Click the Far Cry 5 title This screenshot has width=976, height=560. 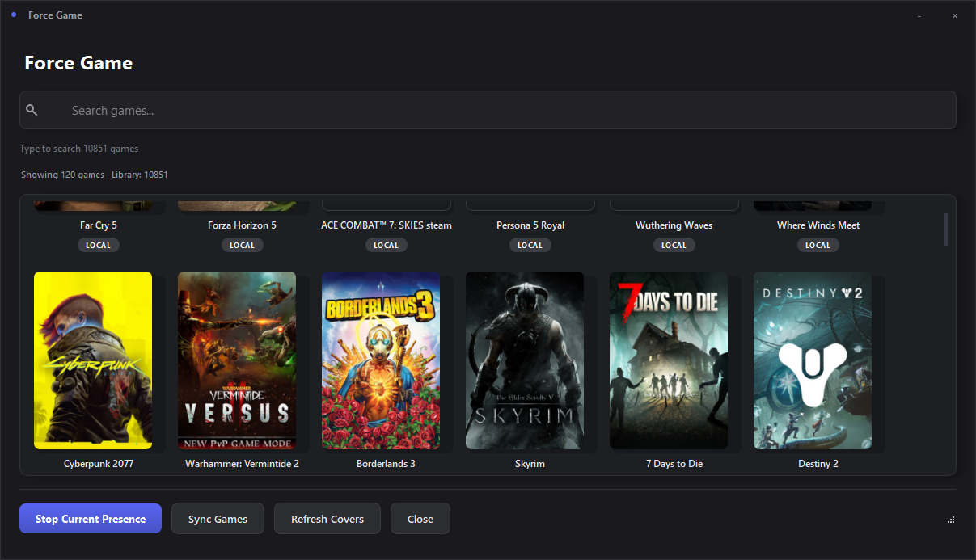pyautogui.click(x=99, y=225)
